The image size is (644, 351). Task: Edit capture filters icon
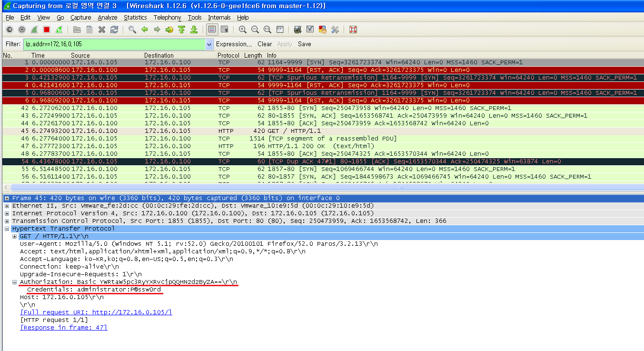298,30
